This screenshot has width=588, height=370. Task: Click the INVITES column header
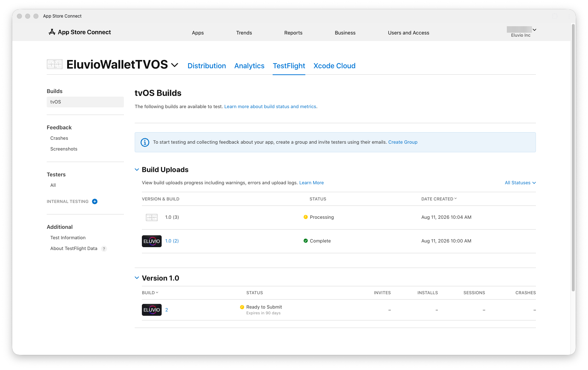pos(382,293)
